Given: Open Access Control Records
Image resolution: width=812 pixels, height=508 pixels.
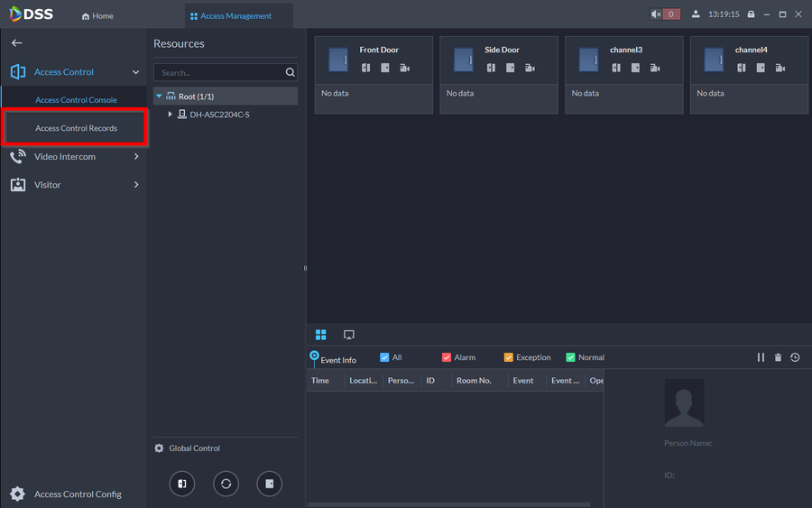Looking at the screenshot, I should pyautogui.click(x=76, y=128).
